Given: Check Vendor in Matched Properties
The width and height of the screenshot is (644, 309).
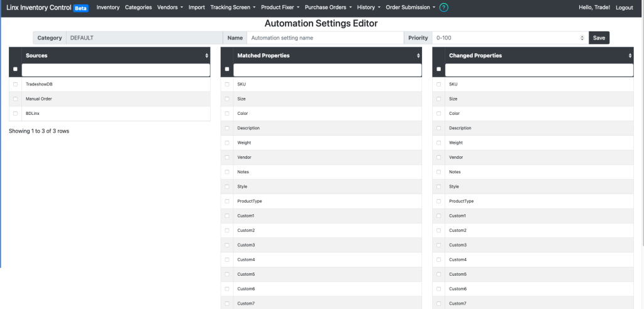Looking at the screenshot, I should pyautogui.click(x=227, y=157).
